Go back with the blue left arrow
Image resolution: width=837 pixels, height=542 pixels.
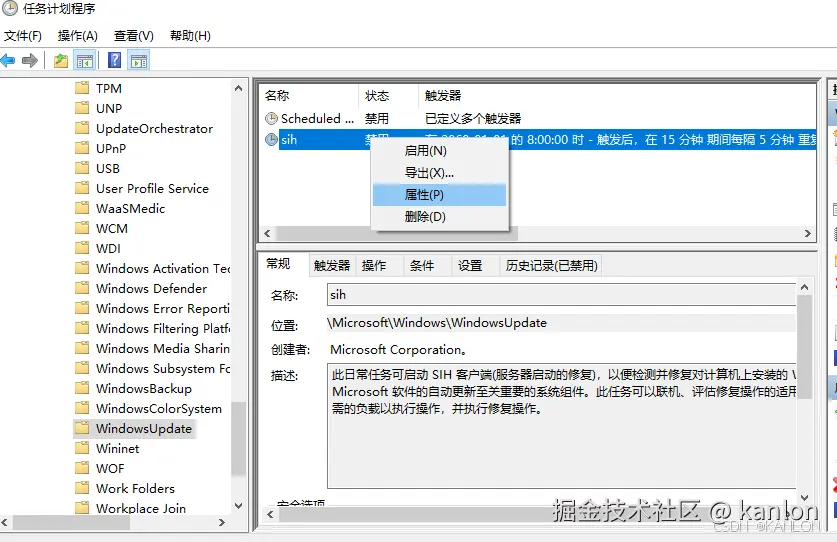[x=7, y=60]
